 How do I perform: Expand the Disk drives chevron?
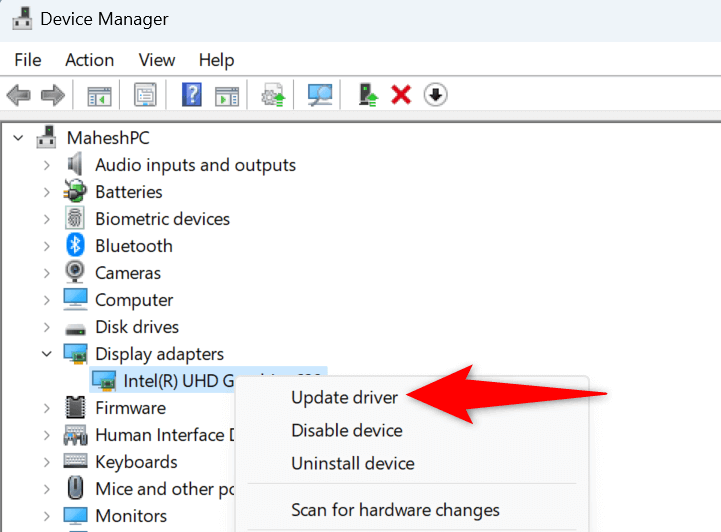click(46, 327)
